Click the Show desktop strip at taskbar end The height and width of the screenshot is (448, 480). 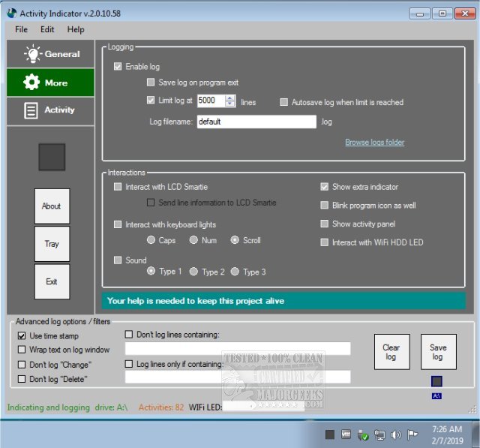[x=475, y=434]
